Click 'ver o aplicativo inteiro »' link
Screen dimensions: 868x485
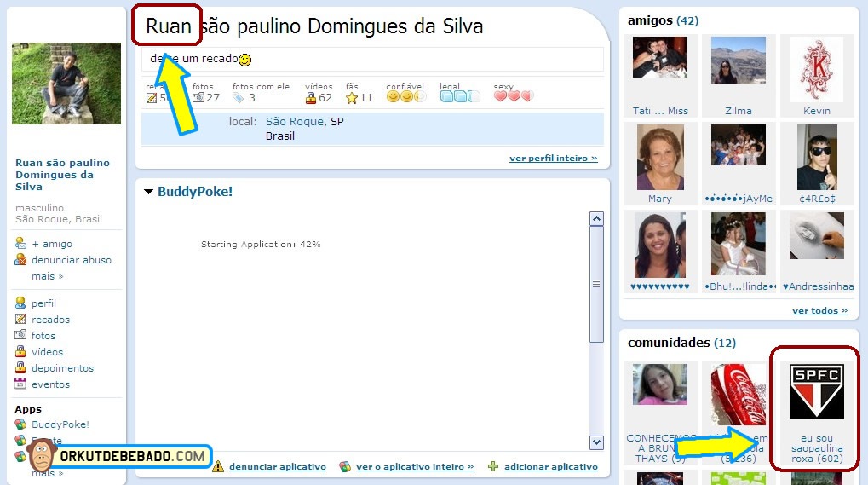(x=415, y=467)
